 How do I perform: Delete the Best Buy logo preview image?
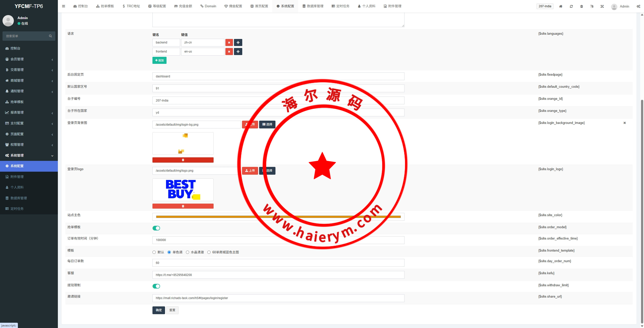click(x=183, y=206)
